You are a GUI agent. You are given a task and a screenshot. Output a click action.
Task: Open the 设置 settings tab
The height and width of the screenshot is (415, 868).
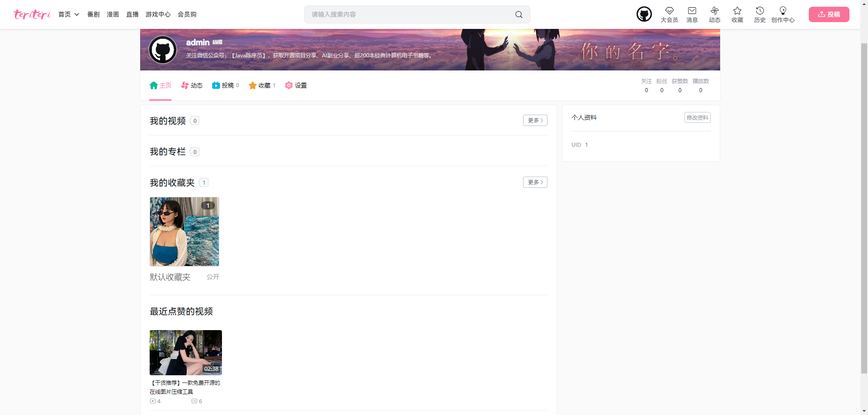coord(296,85)
